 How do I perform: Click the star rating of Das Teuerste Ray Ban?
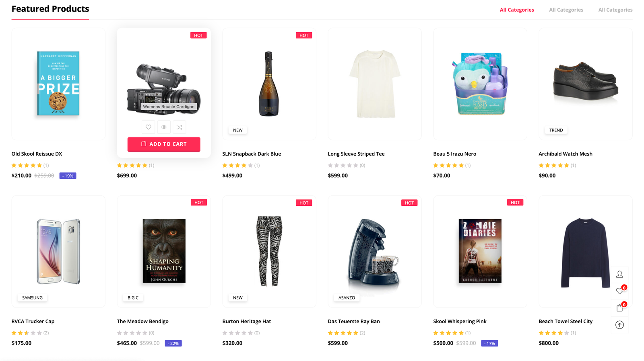coord(343,333)
